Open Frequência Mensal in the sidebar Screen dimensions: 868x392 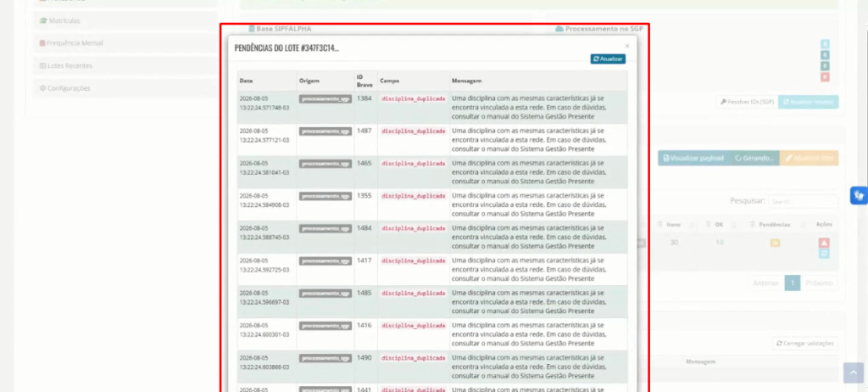125,42
